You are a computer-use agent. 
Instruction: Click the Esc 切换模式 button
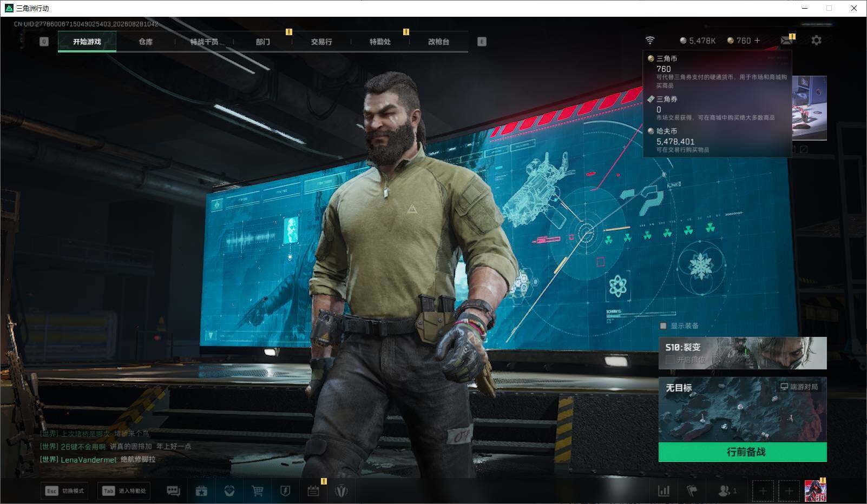click(65, 491)
